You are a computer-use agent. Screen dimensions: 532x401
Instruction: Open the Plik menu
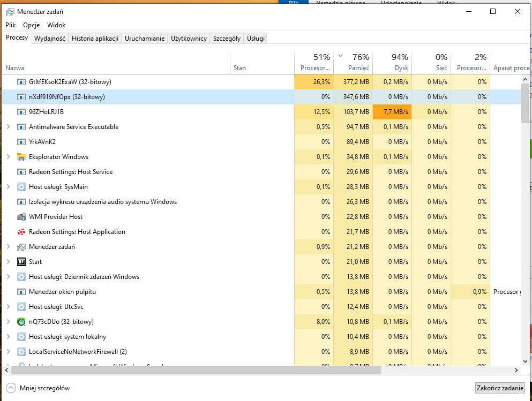click(11, 25)
